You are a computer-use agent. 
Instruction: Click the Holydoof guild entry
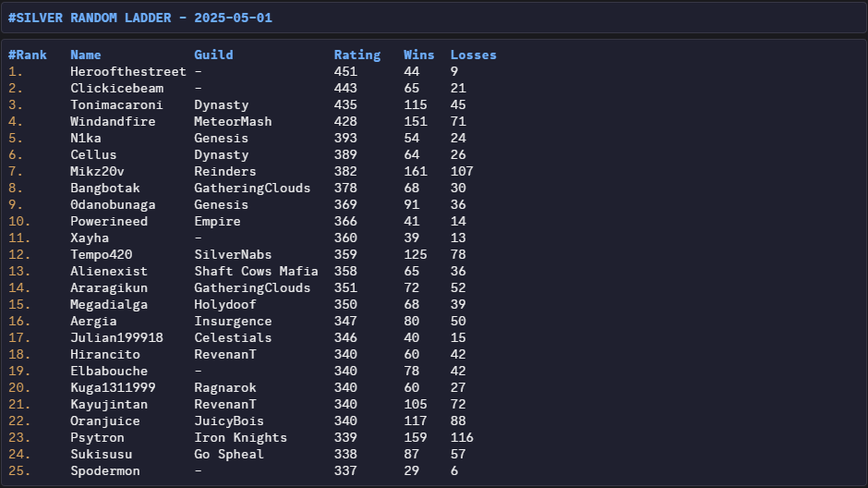pyautogui.click(x=224, y=304)
